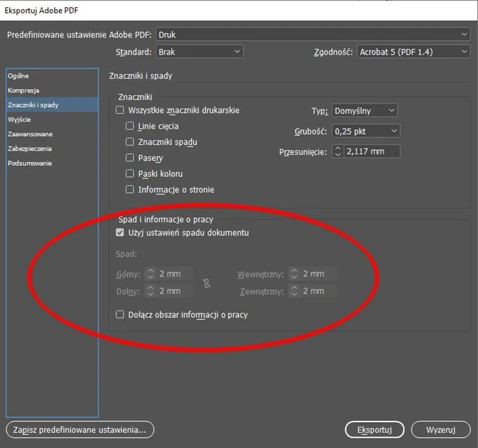Open the Zgodność dropdown
The width and height of the screenshot is (478, 448).
(x=414, y=52)
